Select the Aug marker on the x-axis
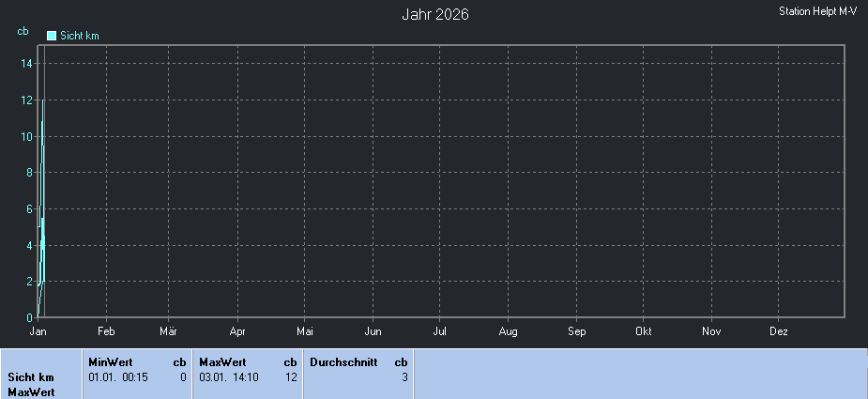868x399 pixels. click(x=508, y=331)
